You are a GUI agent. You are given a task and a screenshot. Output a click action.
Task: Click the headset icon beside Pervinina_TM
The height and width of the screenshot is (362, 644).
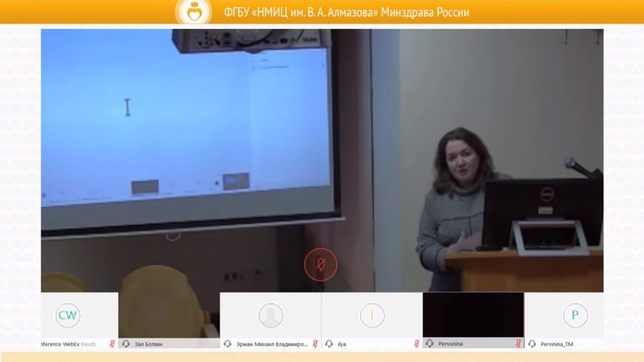[x=532, y=344]
